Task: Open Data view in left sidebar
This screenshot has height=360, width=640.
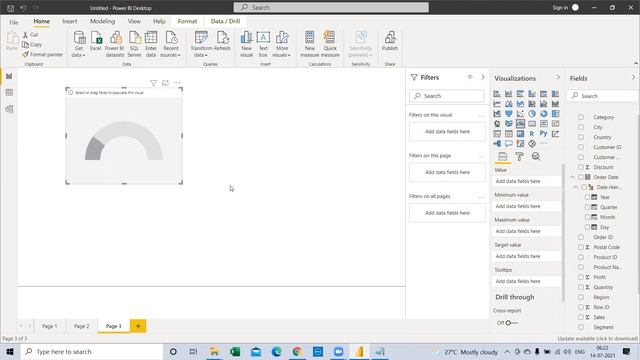Action: (x=9, y=93)
